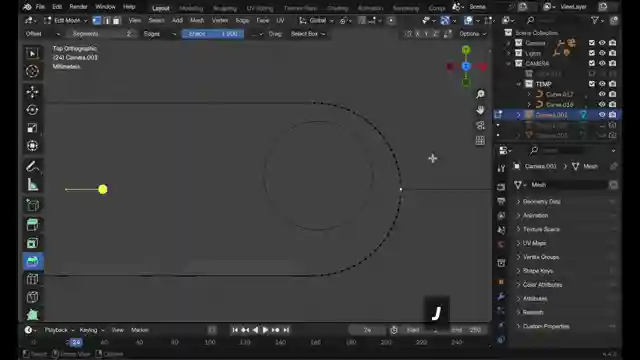Image resolution: width=640 pixels, height=360 pixels.
Task: Select the Loop Cut tool
Action: 32,279
